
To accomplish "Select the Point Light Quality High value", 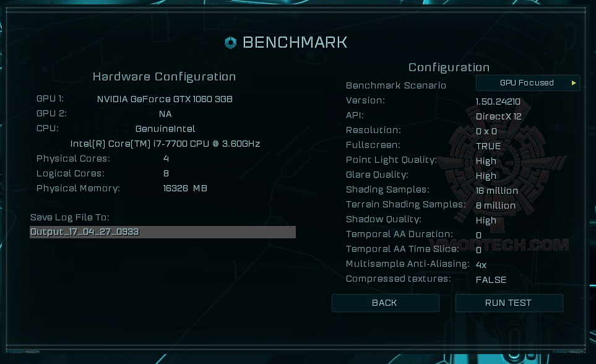I will [x=486, y=161].
